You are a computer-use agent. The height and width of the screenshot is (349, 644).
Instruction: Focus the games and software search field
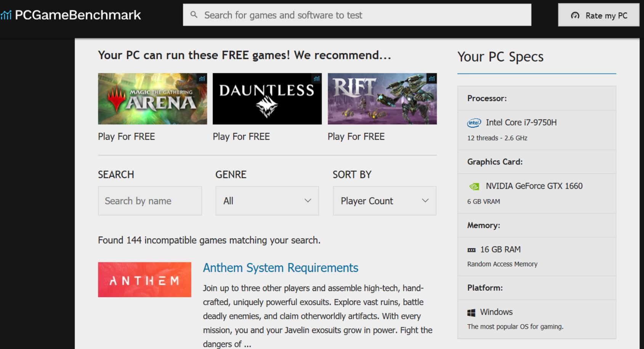click(x=357, y=15)
